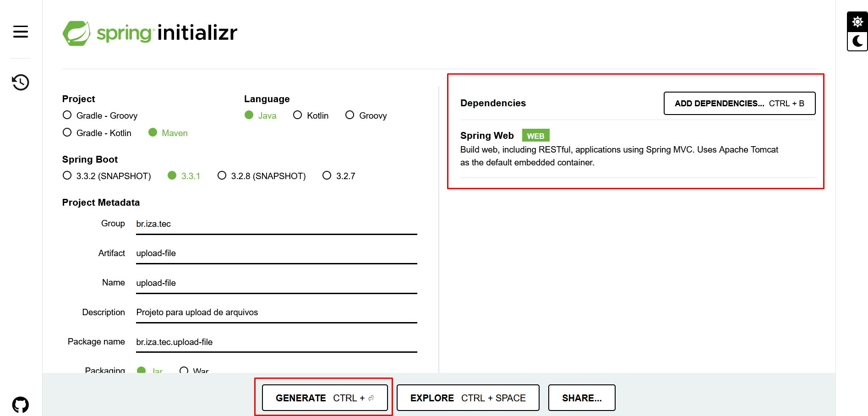Open the hamburger menu
868x416 pixels.
21,32
